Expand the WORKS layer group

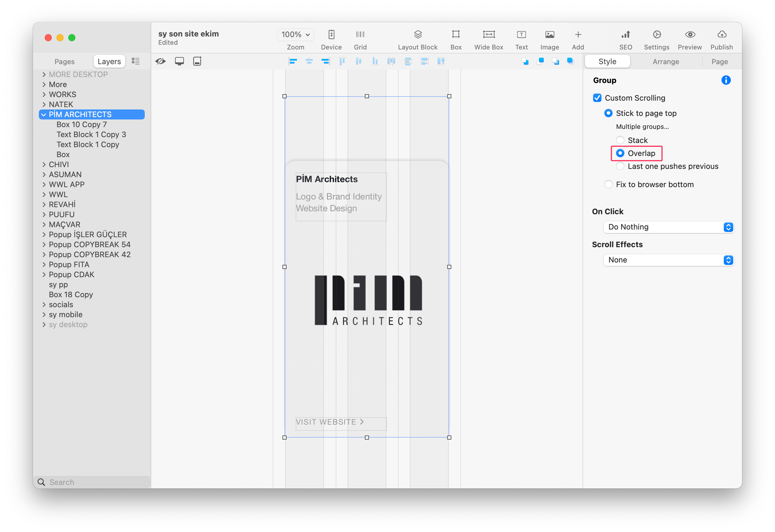pos(44,94)
